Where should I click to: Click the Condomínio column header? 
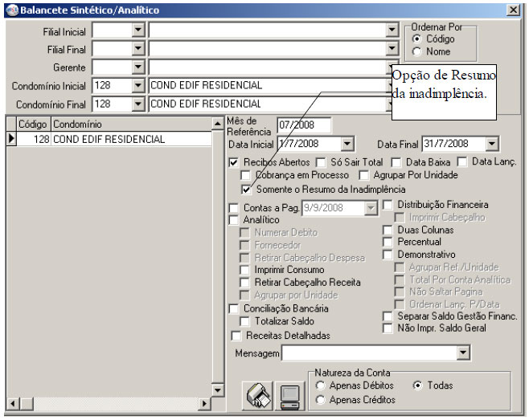(129, 124)
